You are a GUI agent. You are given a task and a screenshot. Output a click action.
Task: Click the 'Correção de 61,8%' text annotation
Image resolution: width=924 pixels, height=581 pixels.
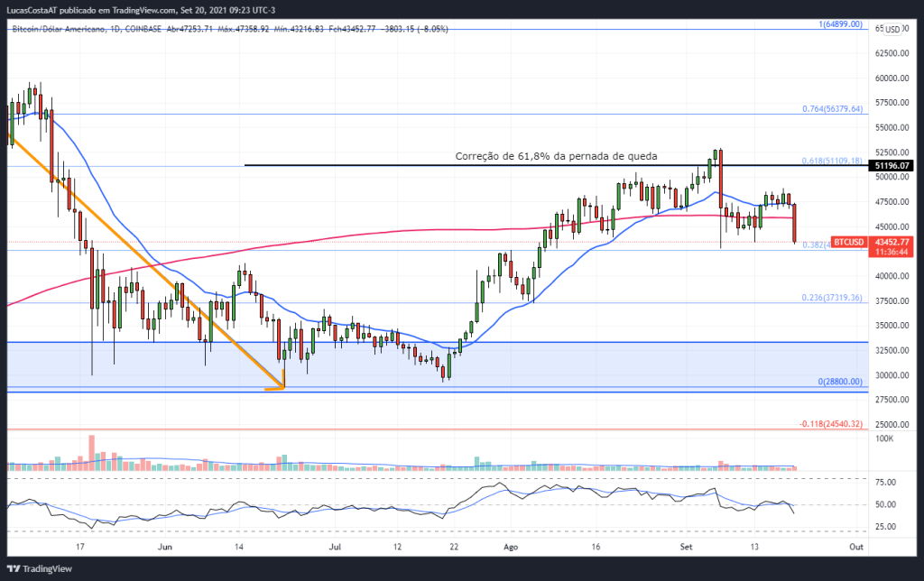pos(555,155)
